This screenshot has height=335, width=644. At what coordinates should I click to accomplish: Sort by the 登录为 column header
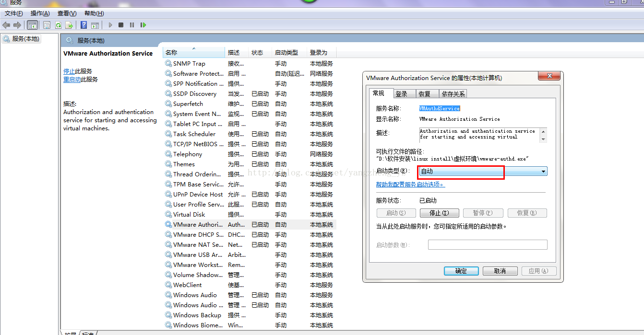321,52
